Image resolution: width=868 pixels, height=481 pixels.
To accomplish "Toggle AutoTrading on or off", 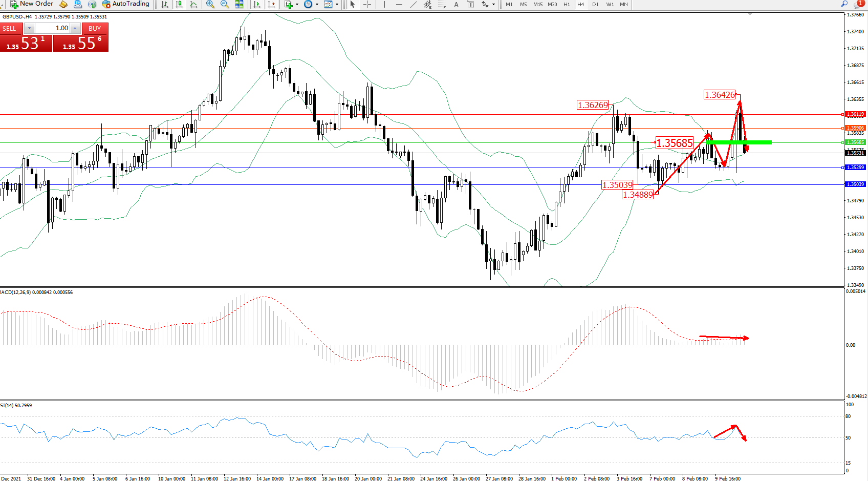I will (126, 4).
